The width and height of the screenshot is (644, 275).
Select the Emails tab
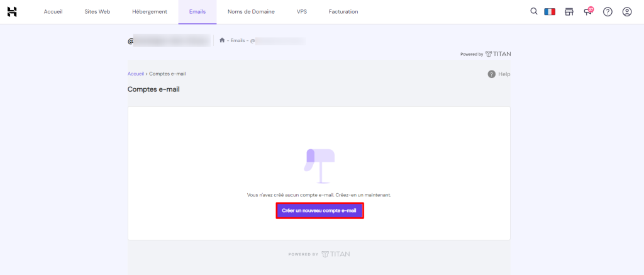pyautogui.click(x=197, y=11)
